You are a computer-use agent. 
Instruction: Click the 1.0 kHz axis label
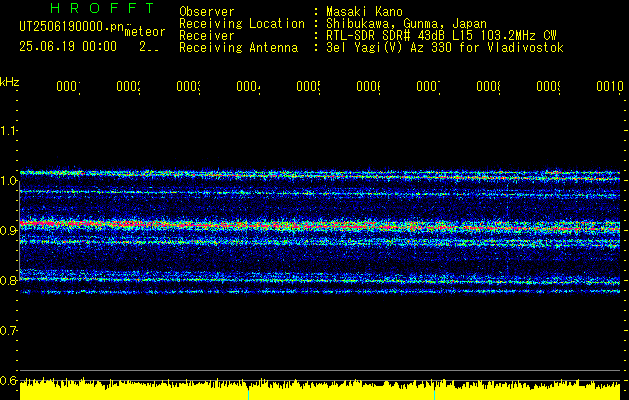[x=8, y=181]
